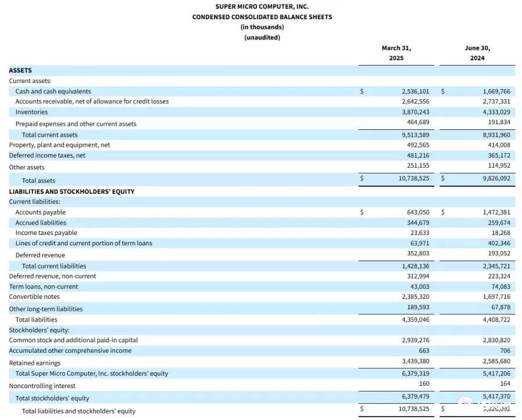Select the "June 30, 2024" column header

tap(477, 53)
